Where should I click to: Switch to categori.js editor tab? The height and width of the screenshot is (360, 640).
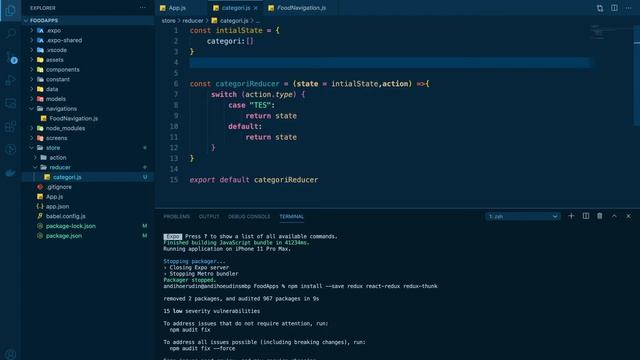pyautogui.click(x=236, y=8)
